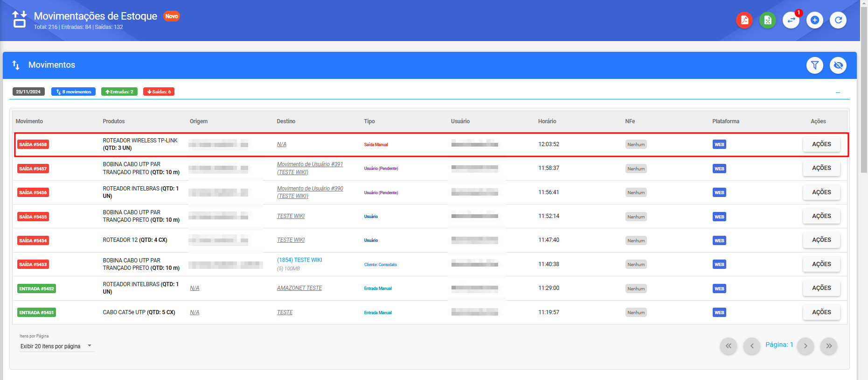Open AÇÕES for movement #5453
The image size is (868, 380).
point(821,264)
